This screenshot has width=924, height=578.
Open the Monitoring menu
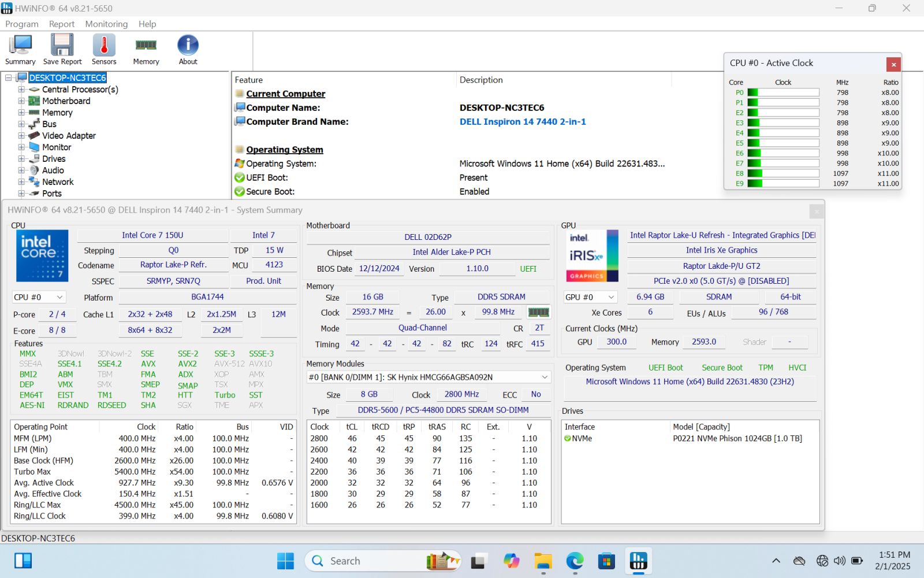[x=106, y=24]
